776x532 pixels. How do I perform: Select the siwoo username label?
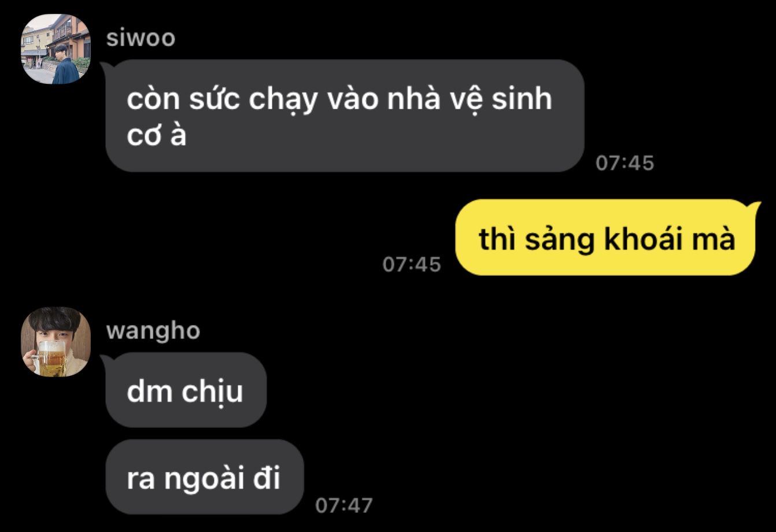tap(141, 39)
